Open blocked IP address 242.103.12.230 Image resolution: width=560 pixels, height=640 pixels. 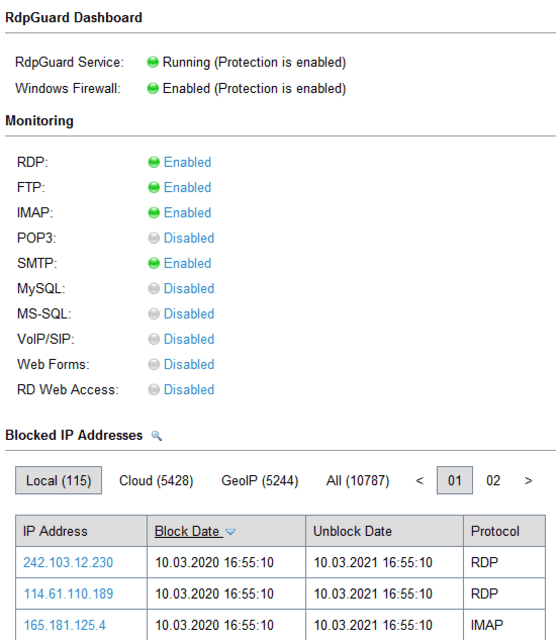(x=68, y=562)
